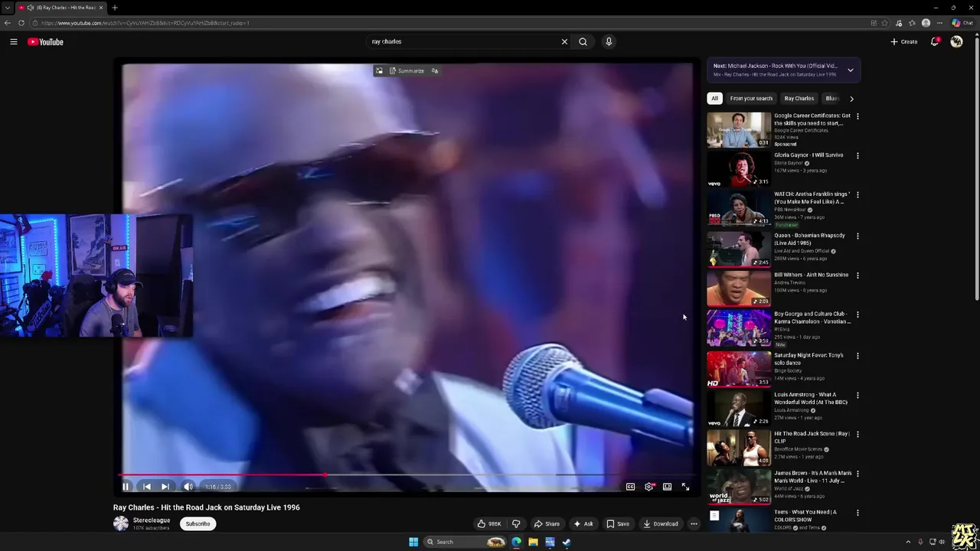Open 'James Brown - It's A Man's Man's World' title
This screenshot has width=980, height=551.
pos(812,477)
